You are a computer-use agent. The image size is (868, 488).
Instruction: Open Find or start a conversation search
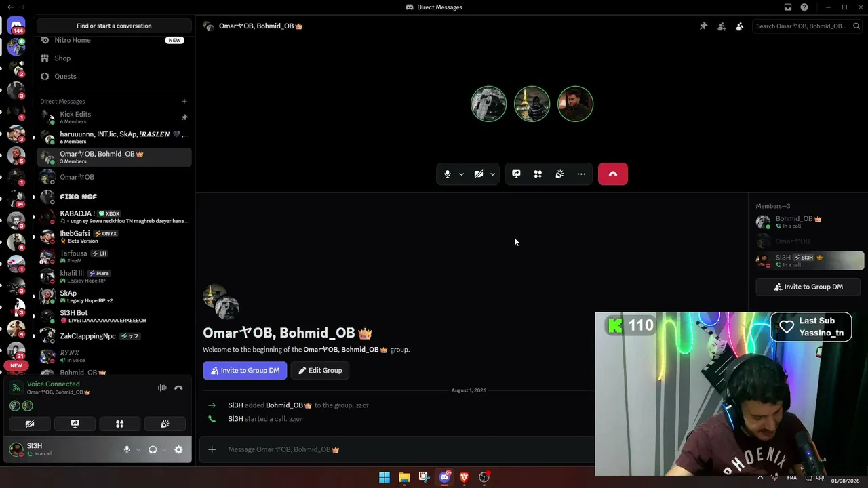pyautogui.click(x=114, y=26)
